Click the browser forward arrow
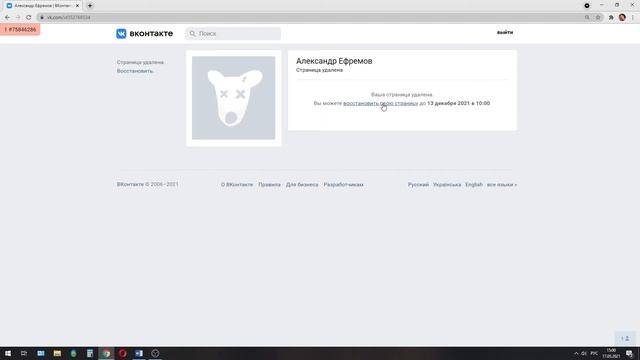 [18, 18]
